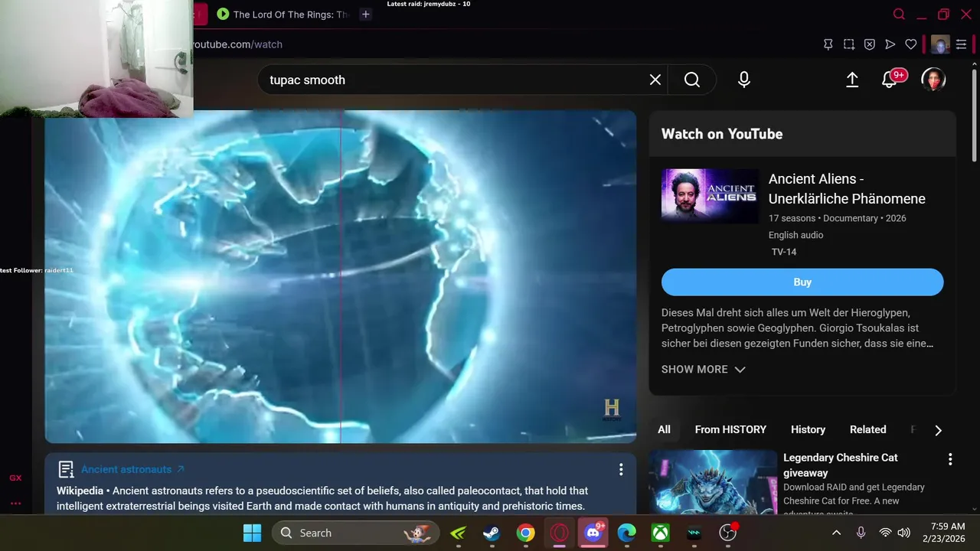Image resolution: width=980 pixels, height=551 pixels.
Task: Click the Legendary Cheshire Cat ad thumbnail
Action: pos(713,481)
